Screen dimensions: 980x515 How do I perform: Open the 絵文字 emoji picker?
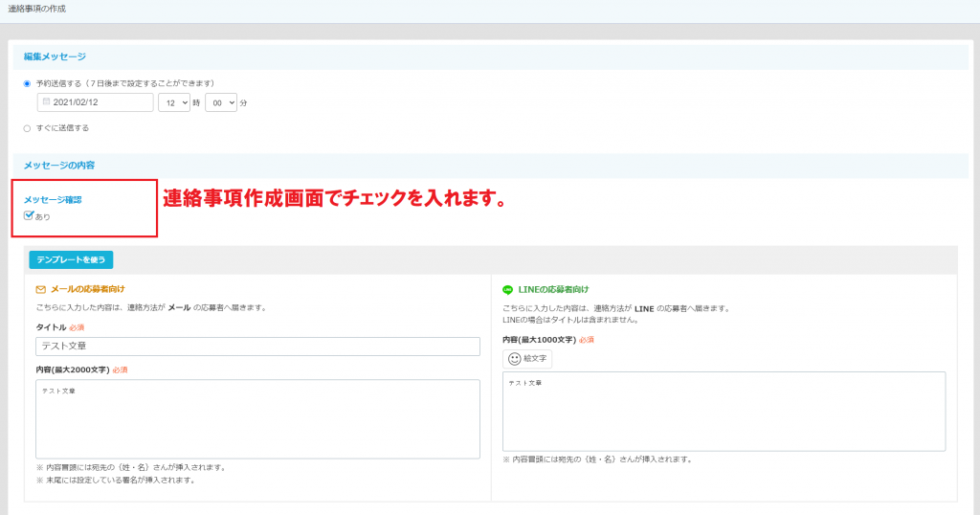527,359
